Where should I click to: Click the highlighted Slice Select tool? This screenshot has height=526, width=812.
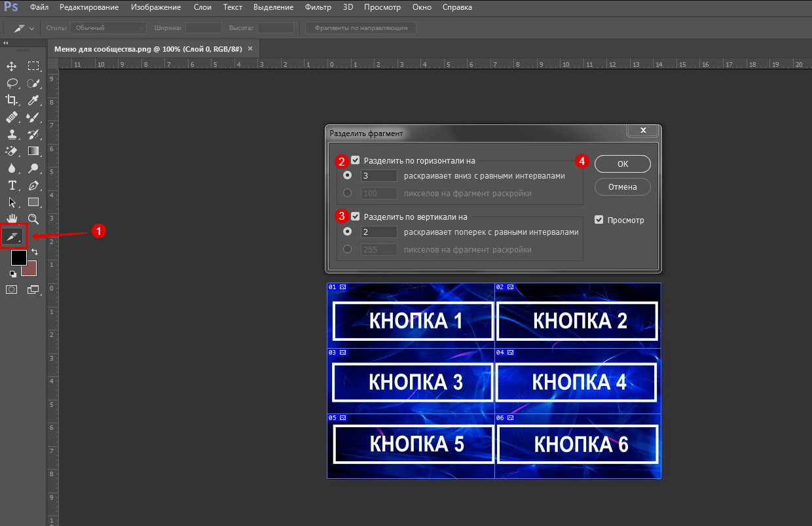[13, 237]
